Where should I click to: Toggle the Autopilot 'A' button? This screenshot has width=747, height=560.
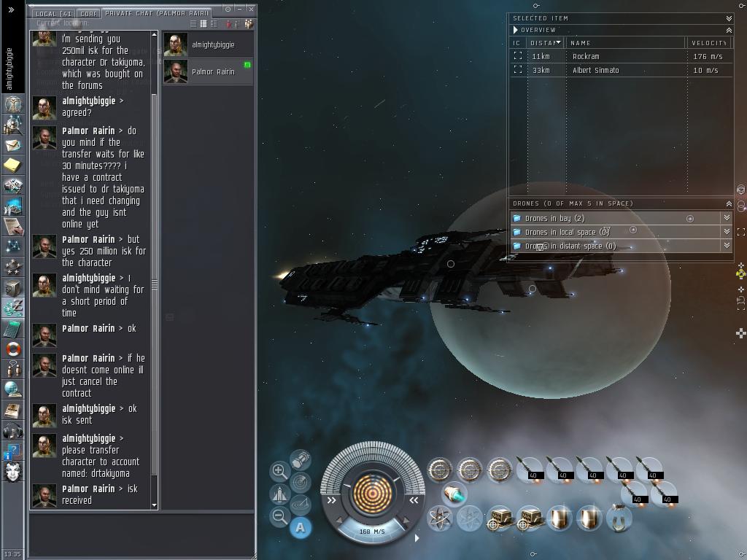(x=300, y=528)
